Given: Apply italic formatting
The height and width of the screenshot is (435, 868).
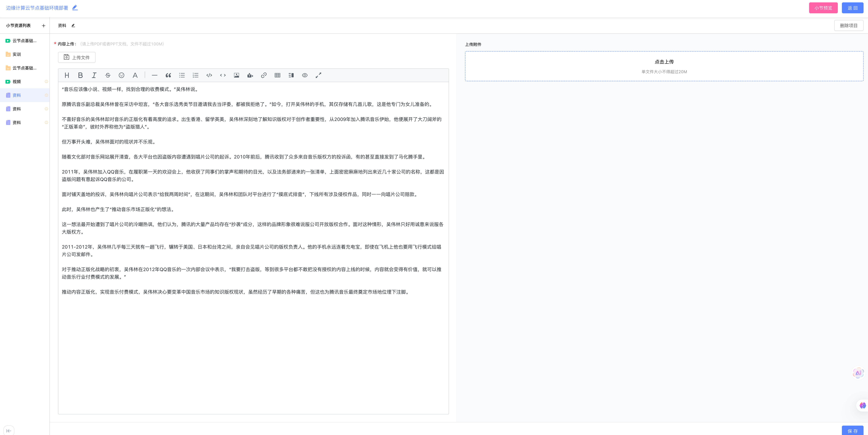Looking at the screenshot, I should click(94, 75).
